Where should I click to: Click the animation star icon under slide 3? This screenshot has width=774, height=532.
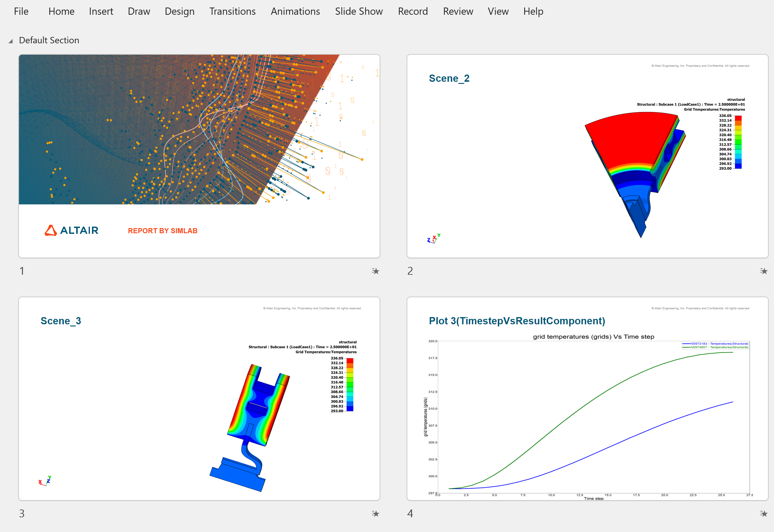tap(375, 513)
